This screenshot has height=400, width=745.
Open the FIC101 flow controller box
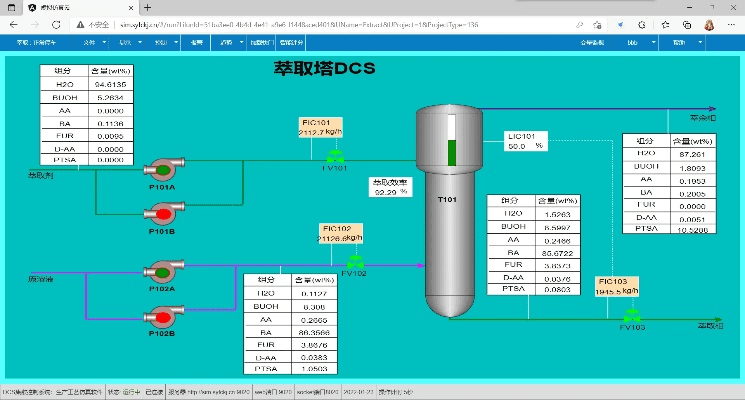322,127
